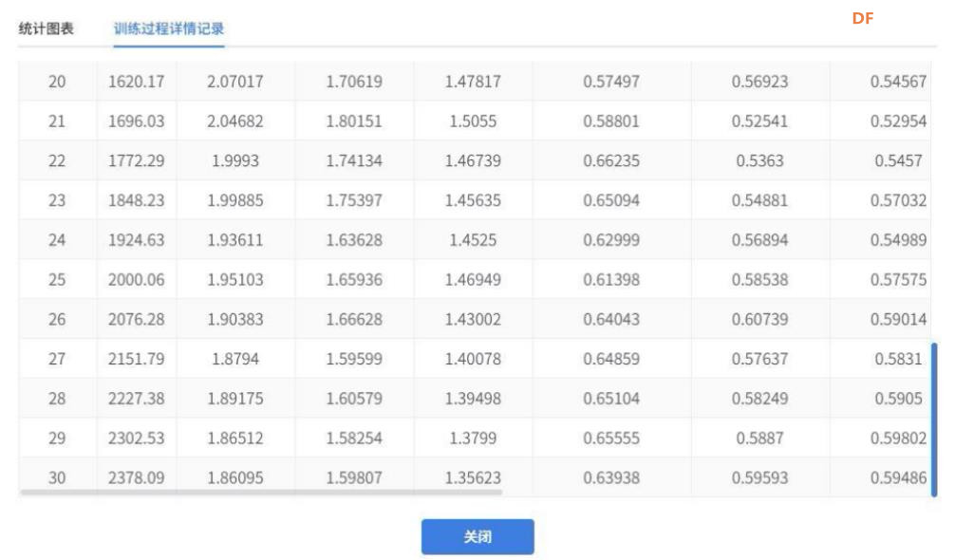Screen dimensions: 955x560
Task: Click the cell showing 1.70619
Action: 354,82
